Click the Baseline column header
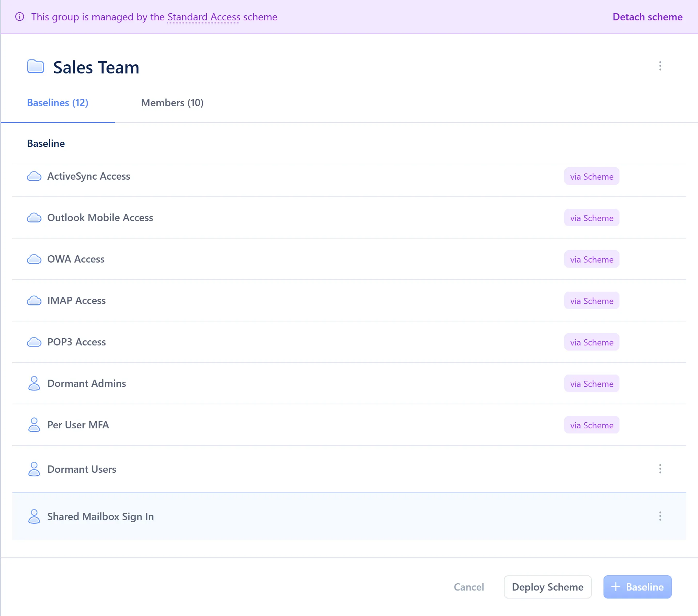 [x=46, y=144]
